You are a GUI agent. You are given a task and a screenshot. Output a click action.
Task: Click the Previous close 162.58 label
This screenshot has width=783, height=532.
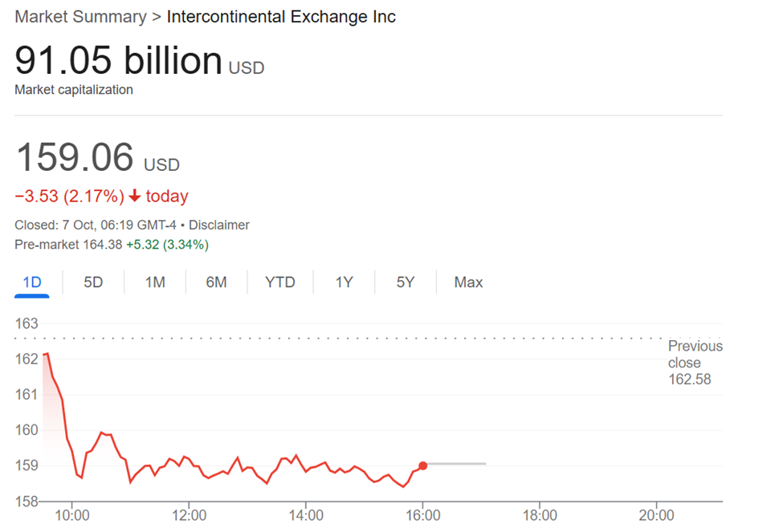point(694,362)
